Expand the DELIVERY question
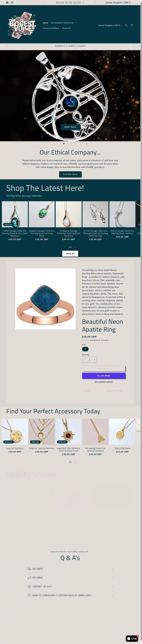The height and width of the screenshot is (644, 142). coord(70,569)
